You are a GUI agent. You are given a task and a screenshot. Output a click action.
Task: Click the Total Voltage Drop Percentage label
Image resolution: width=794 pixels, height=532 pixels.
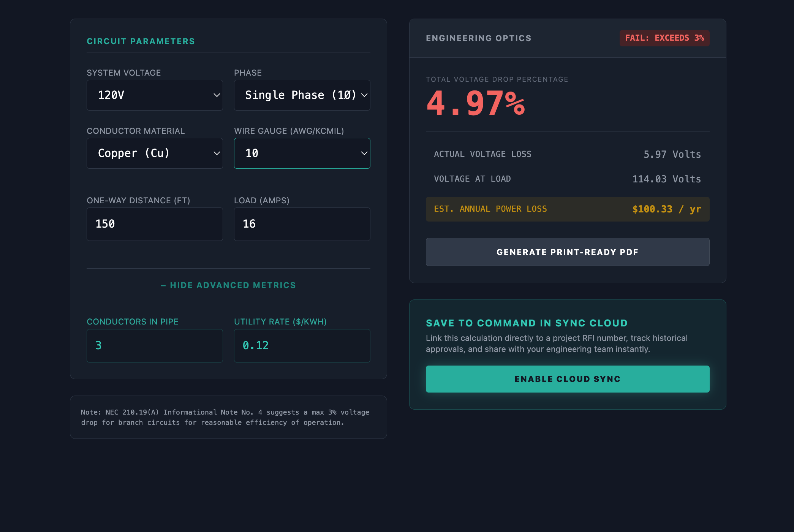[x=497, y=79]
